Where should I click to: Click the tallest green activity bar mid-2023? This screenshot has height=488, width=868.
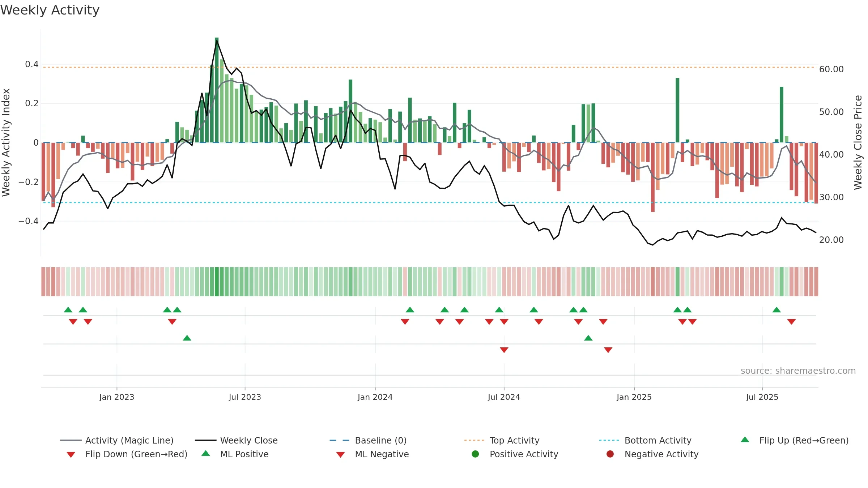coord(217,90)
